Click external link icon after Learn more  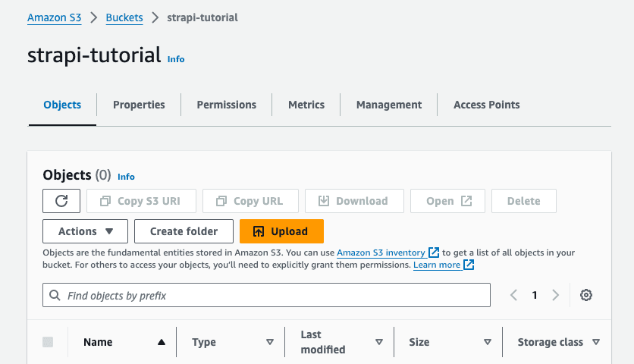coord(469,265)
